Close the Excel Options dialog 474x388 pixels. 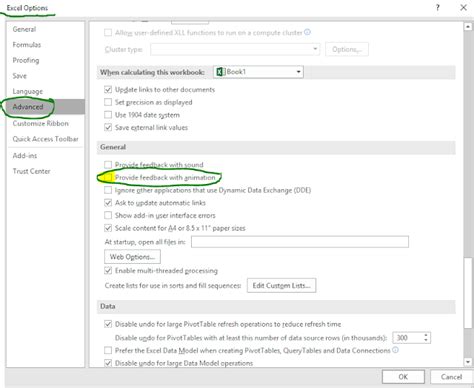pyautogui.click(x=463, y=7)
